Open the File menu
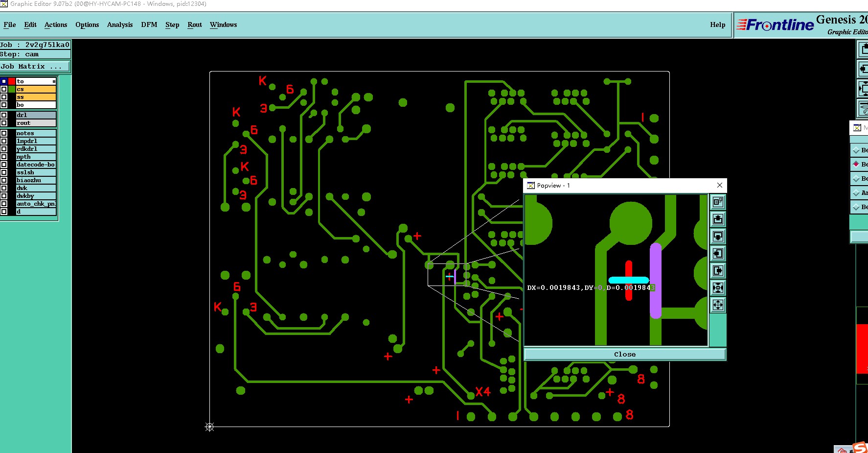Image resolution: width=868 pixels, height=453 pixels. [10, 24]
